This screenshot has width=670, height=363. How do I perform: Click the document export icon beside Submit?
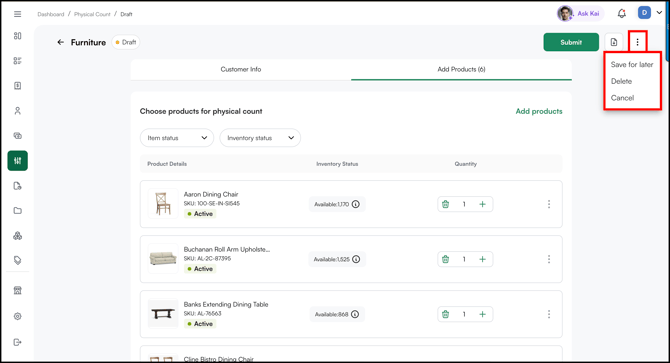(x=614, y=42)
